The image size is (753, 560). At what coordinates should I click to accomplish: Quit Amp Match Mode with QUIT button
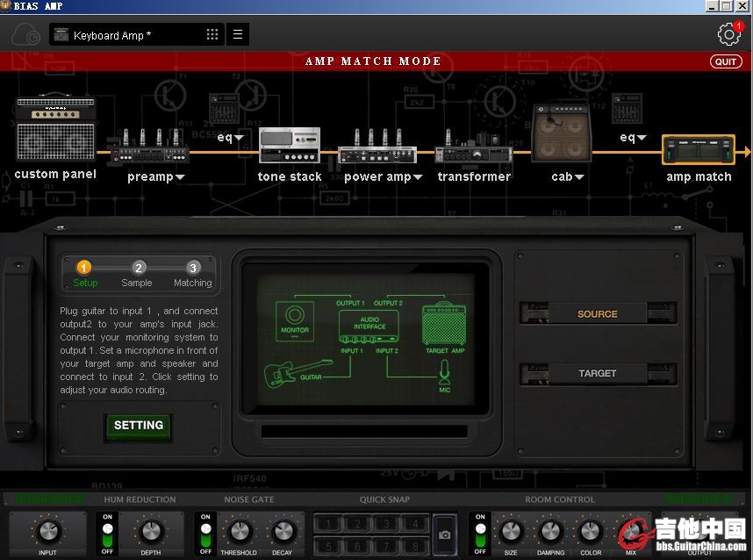pyautogui.click(x=726, y=61)
